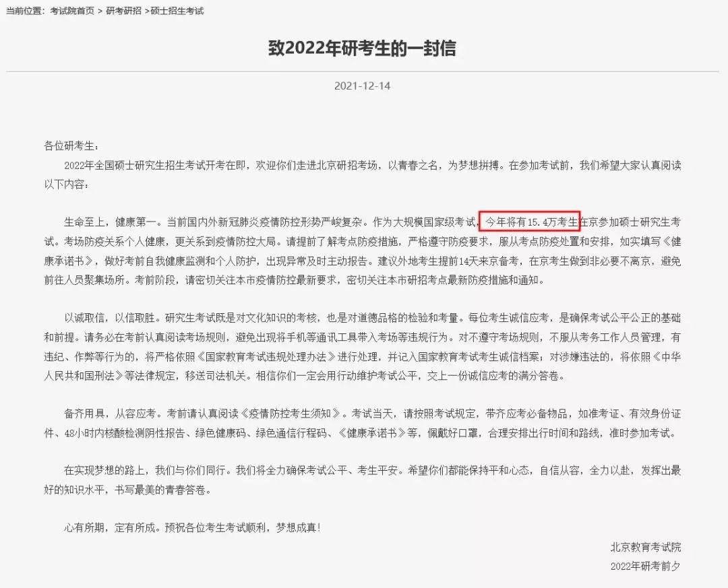Screen dimensions: 728x588
Task: Click the phrase 生命至上，健康第一
Action: coord(109,222)
